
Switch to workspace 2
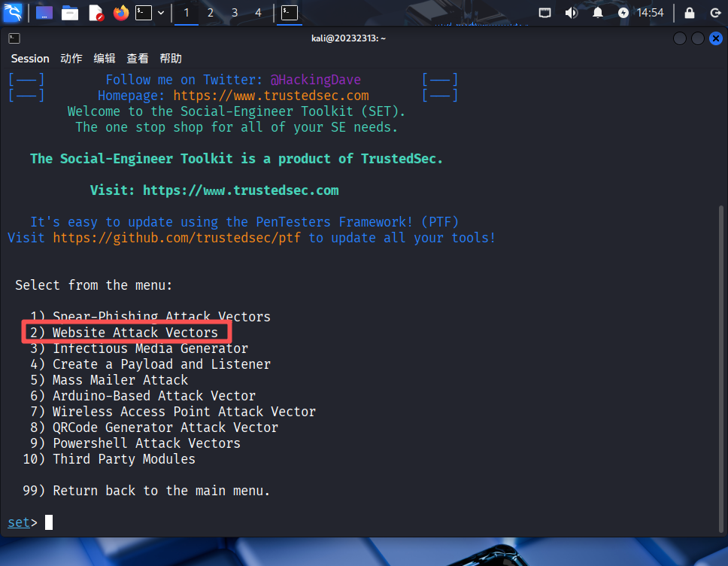point(211,13)
